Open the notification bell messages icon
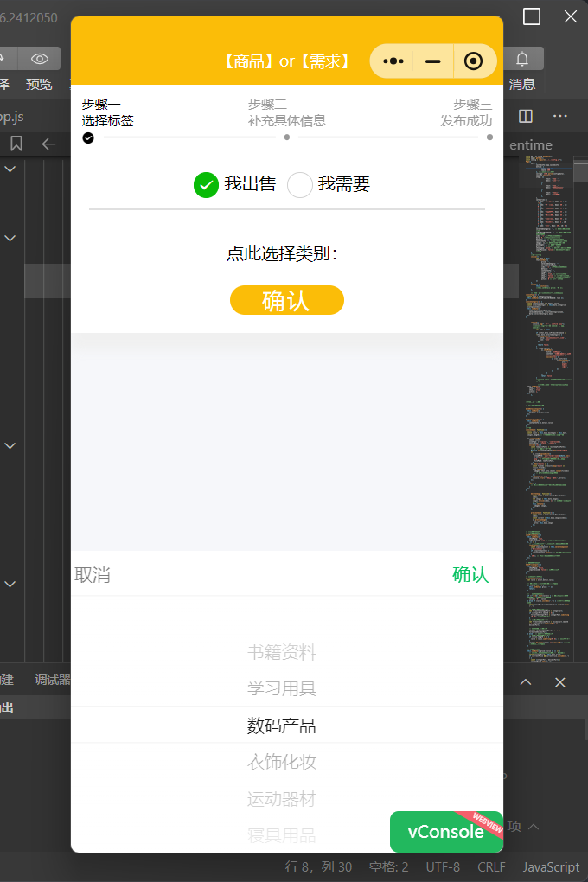Viewport: 588px width, 882px height. click(522, 59)
